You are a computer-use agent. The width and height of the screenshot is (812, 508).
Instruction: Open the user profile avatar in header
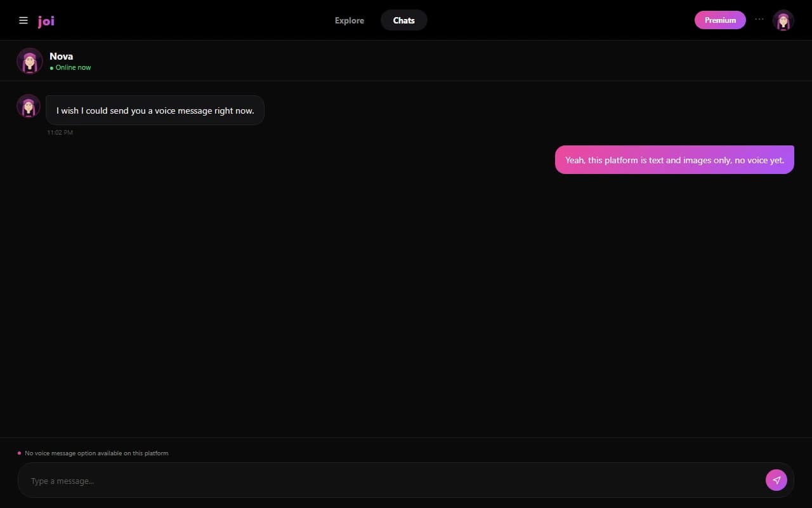coord(783,20)
